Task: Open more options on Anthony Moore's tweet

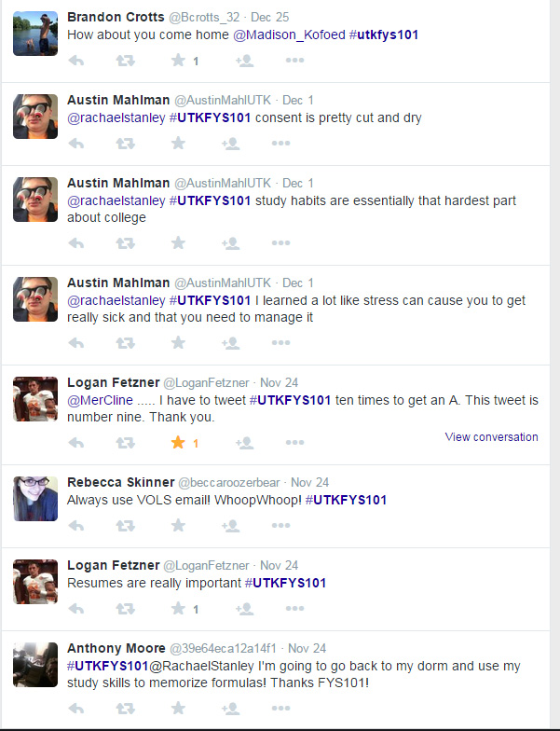Action: point(294,710)
